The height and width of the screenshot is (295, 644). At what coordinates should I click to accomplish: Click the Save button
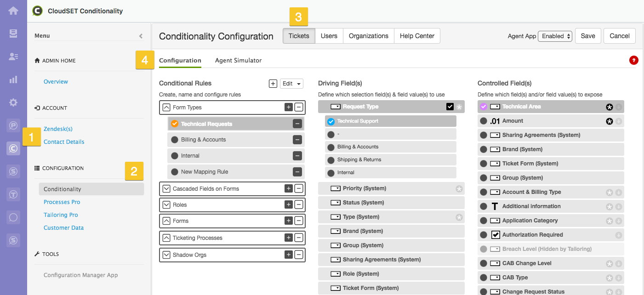pyautogui.click(x=587, y=36)
